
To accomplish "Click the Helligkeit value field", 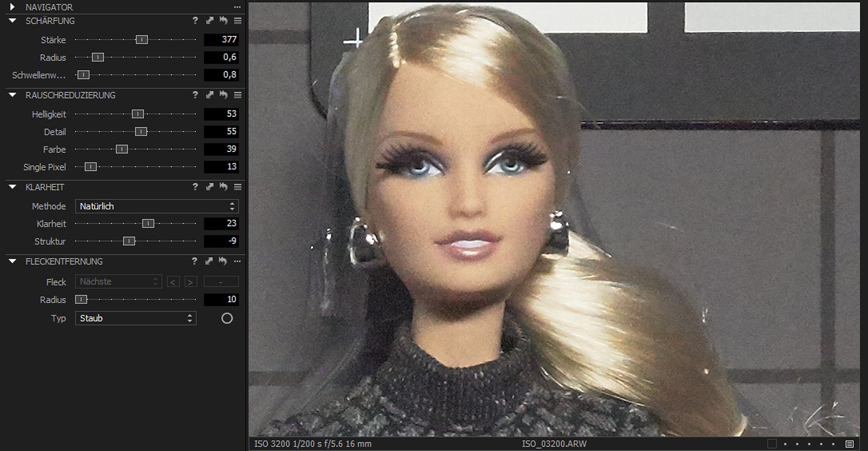I will [221, 114].
